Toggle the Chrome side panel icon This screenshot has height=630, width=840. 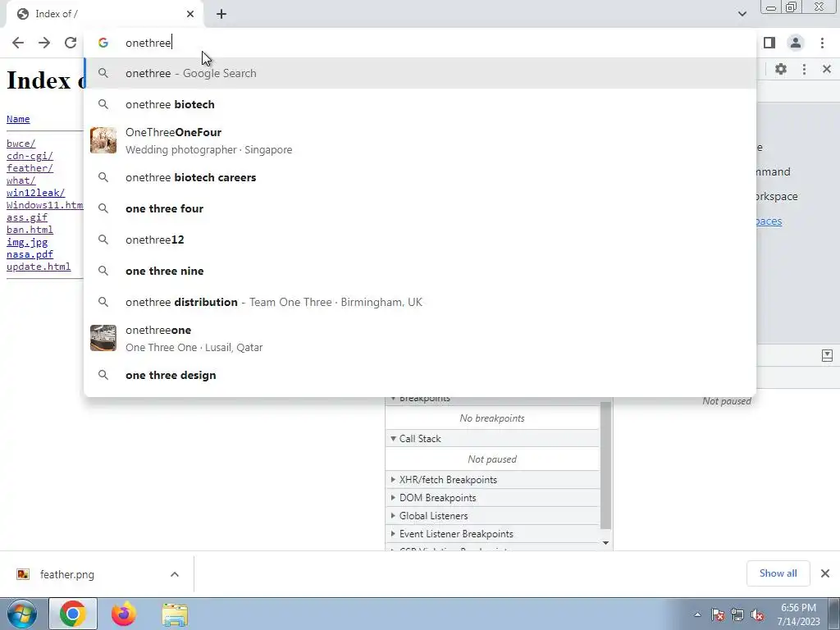click(769, 43)
